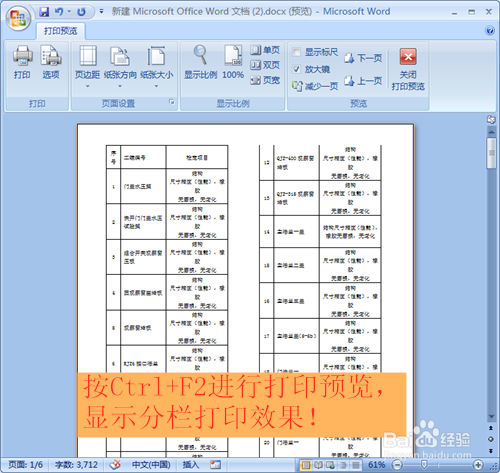This screenshot has height=473, width=500.
Task: Click the 打印 printer button
Action: point(22,63)
